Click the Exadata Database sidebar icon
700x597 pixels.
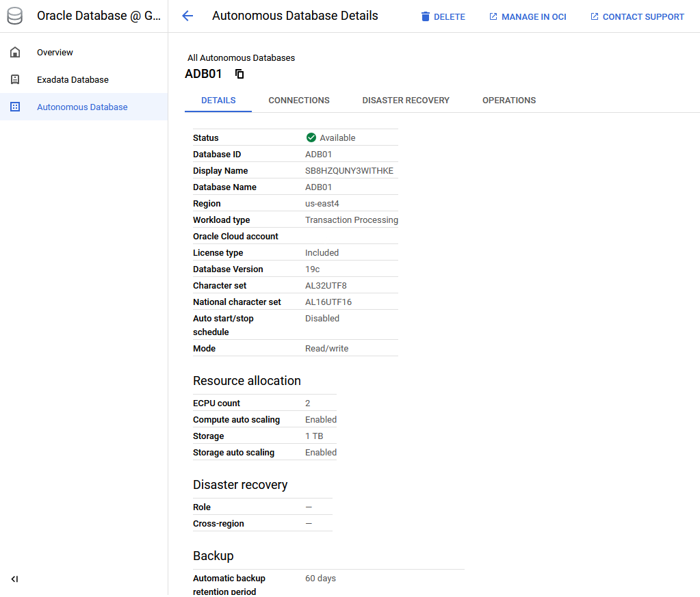15,79
